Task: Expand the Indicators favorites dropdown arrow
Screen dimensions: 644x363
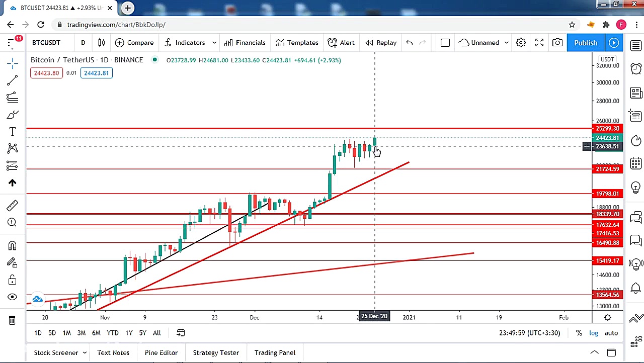Action: point(214,43)
